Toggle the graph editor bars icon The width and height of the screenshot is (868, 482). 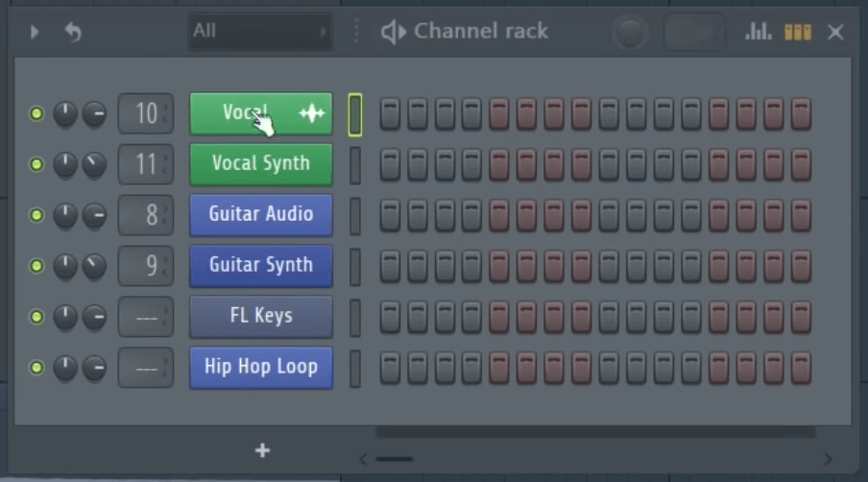759,32
